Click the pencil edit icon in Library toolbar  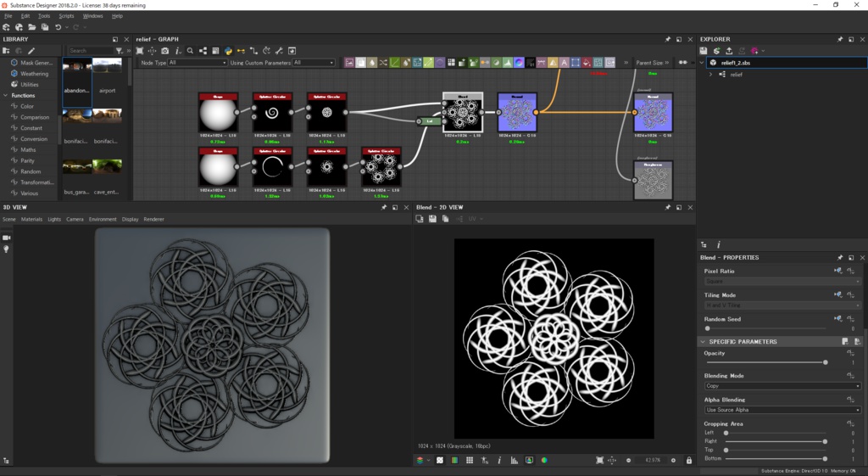pos(31,50)
